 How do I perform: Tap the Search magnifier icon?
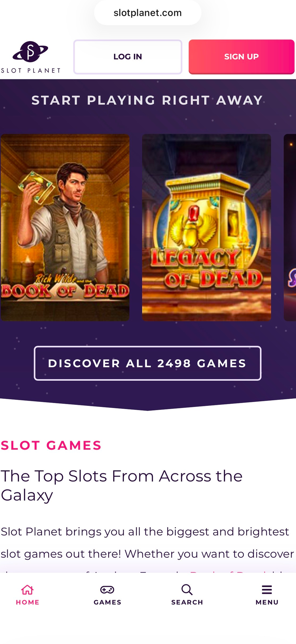click(x=187, y=590)
